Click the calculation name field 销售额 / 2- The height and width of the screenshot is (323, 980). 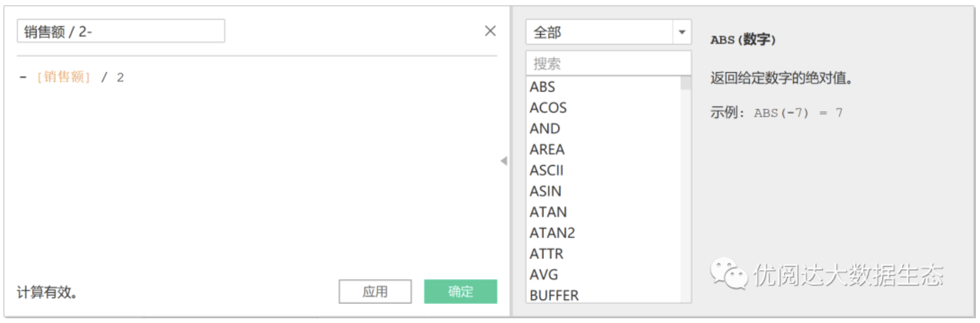click(121, 32)
